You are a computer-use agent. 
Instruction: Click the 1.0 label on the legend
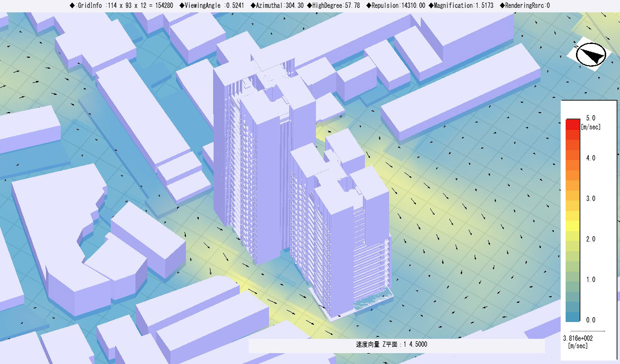click(590, 280)
